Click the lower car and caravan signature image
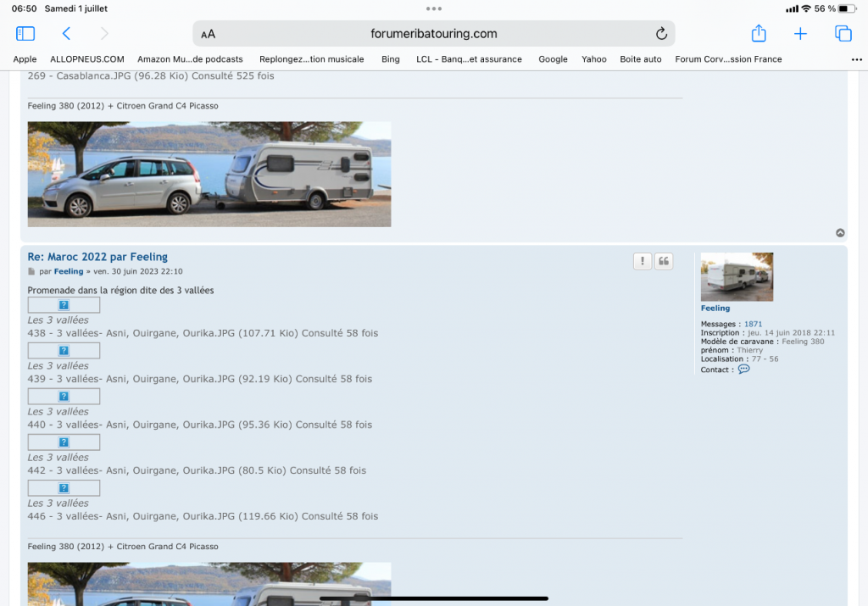Screen dimensions: 868x606 209,584
